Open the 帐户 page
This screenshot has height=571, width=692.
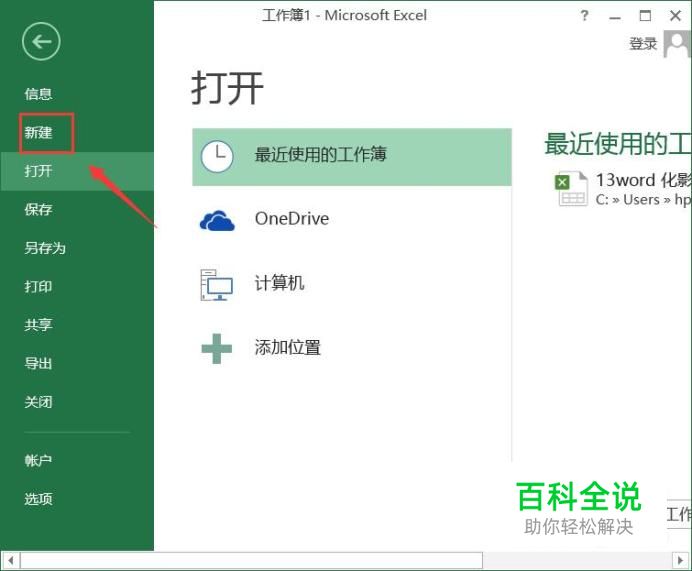38,460
